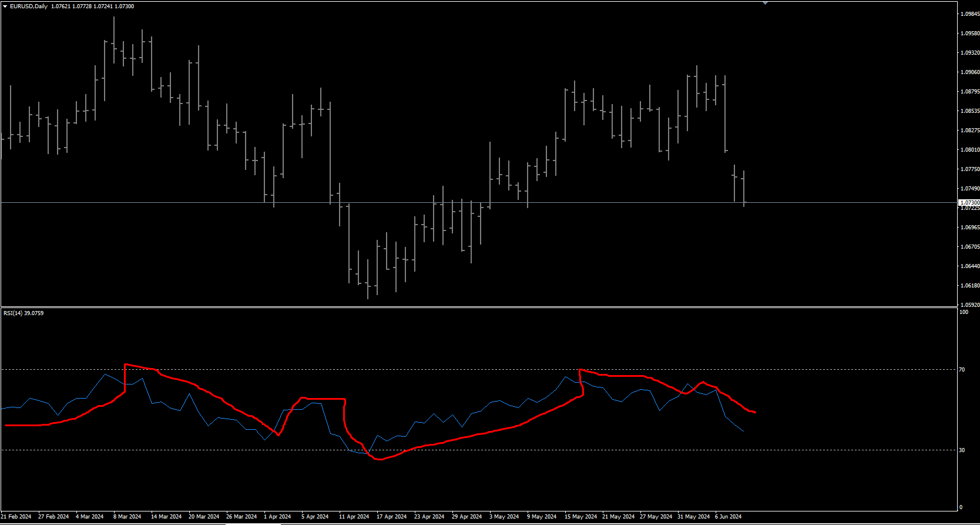The width and height of the screenshot is (980, 525).
Task: Click the 1.05920 price scale label
Action: pos(970,305)
